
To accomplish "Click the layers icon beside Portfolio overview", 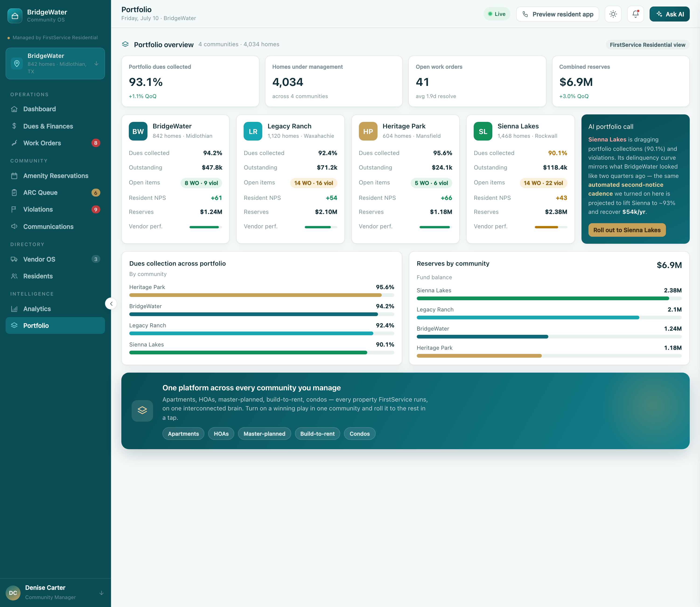I will (x=125, y=44).
